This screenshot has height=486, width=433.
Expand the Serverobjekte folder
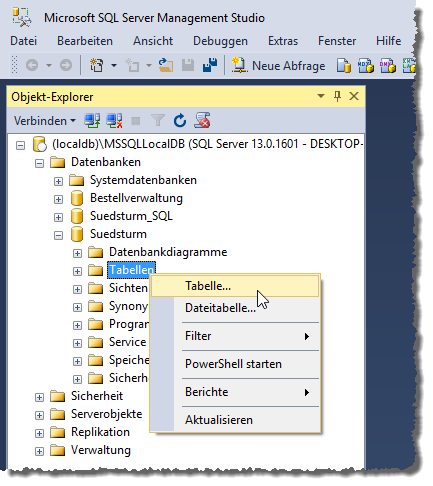39,415
